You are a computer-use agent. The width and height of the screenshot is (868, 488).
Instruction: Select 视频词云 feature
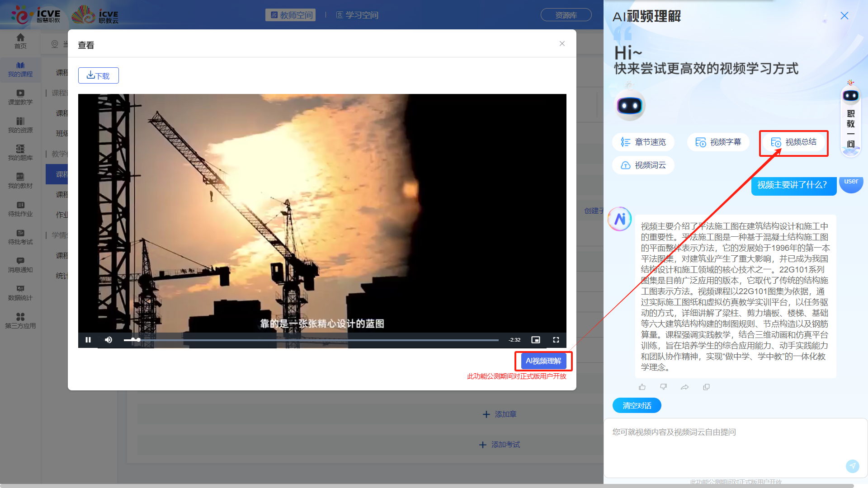pyautogui.click(x=643, y=165)
